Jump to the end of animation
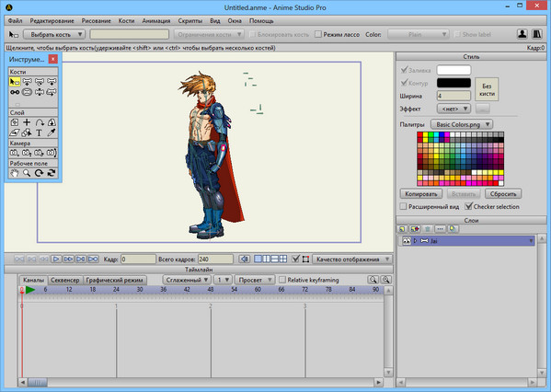551x392 pixels. click(x=93, y=259)
